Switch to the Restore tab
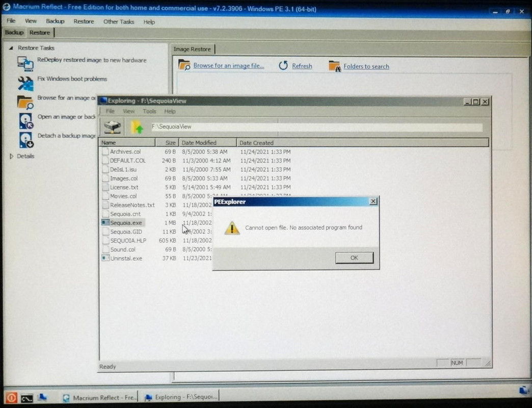This screenshot has height=408, width=532. pos(40,33)
